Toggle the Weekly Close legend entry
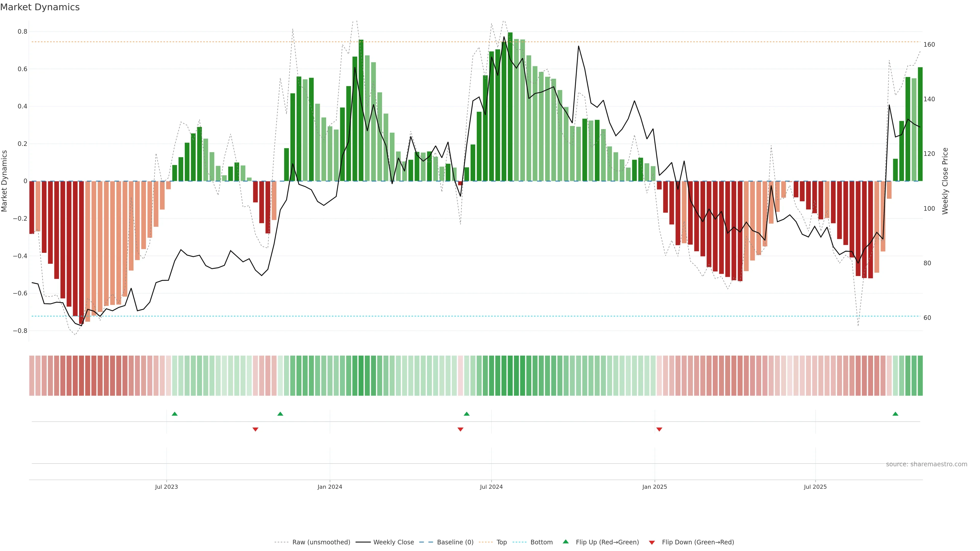Screen dimensions: 980x551 pyautogui.click(x=393, y=542)
